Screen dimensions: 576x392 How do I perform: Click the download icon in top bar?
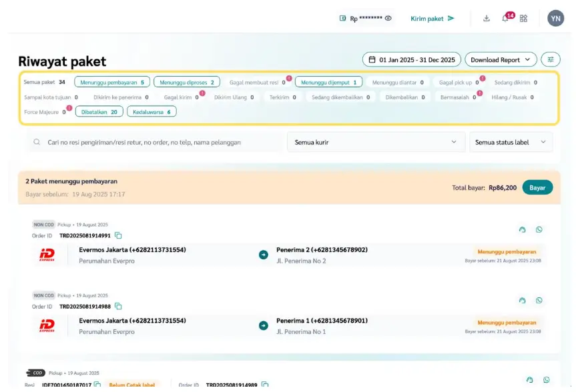487,19
